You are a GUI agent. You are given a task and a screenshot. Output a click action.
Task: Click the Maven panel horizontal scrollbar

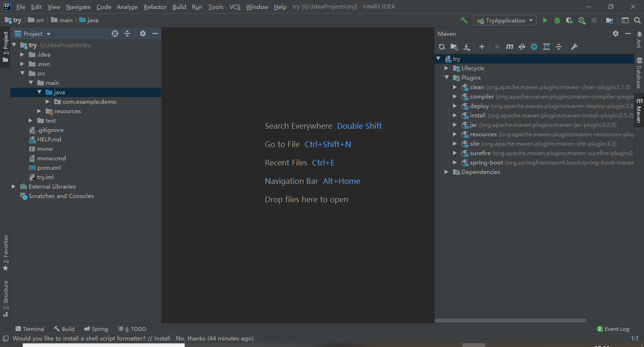[510, 321]
